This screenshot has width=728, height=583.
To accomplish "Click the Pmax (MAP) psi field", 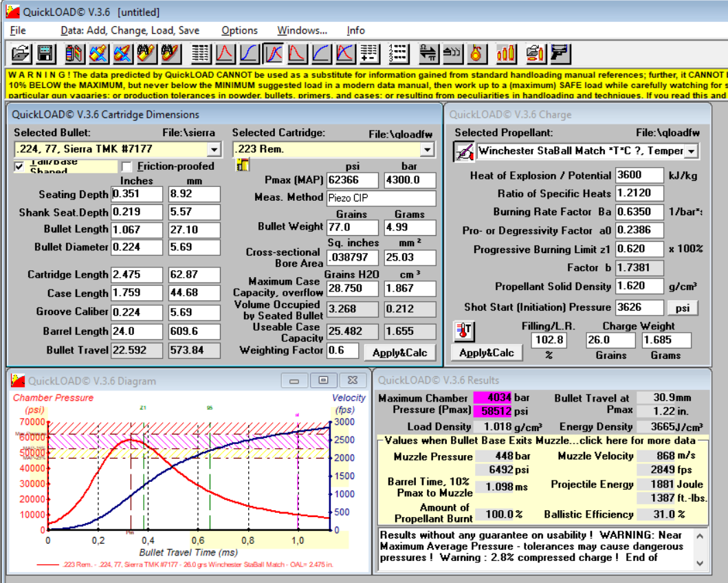I will point(353,180).
